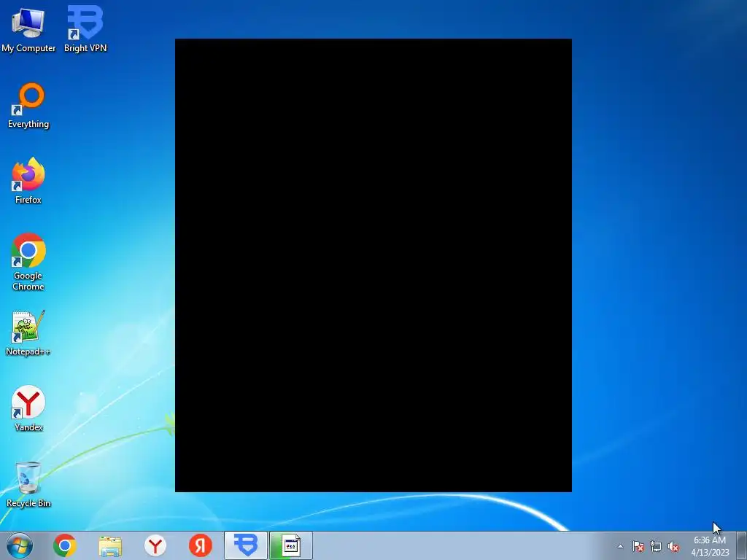Select the Firefox desktop shortcut
Screen dimensions: 747x560
pyautogui.click(x=28, y=181)
